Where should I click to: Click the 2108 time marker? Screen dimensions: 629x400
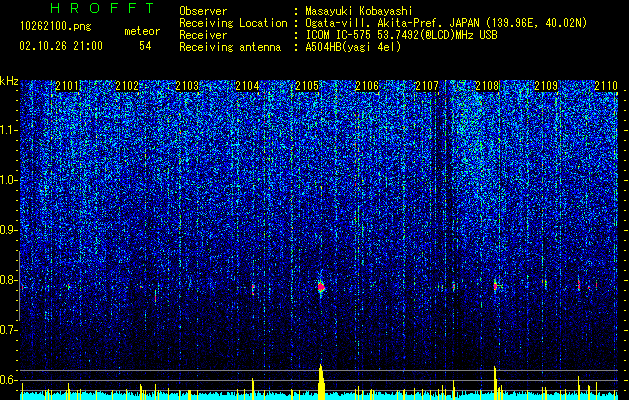(x=487, y=86)
